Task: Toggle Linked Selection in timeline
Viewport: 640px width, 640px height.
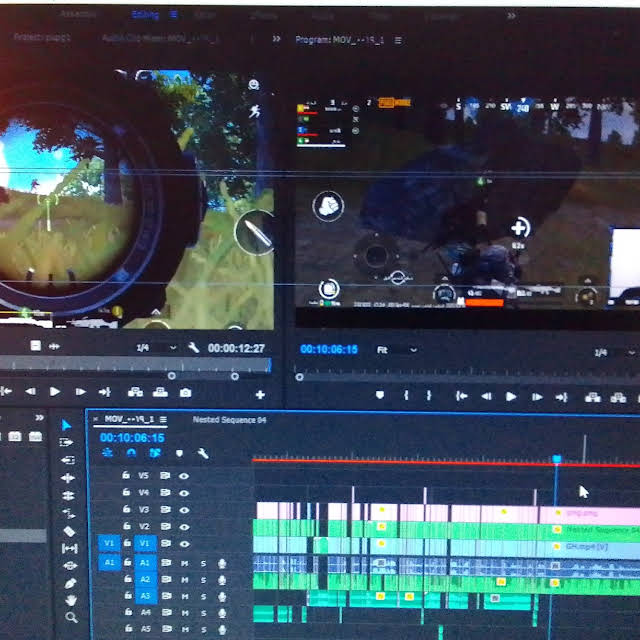Action: (x=155, y=453)
